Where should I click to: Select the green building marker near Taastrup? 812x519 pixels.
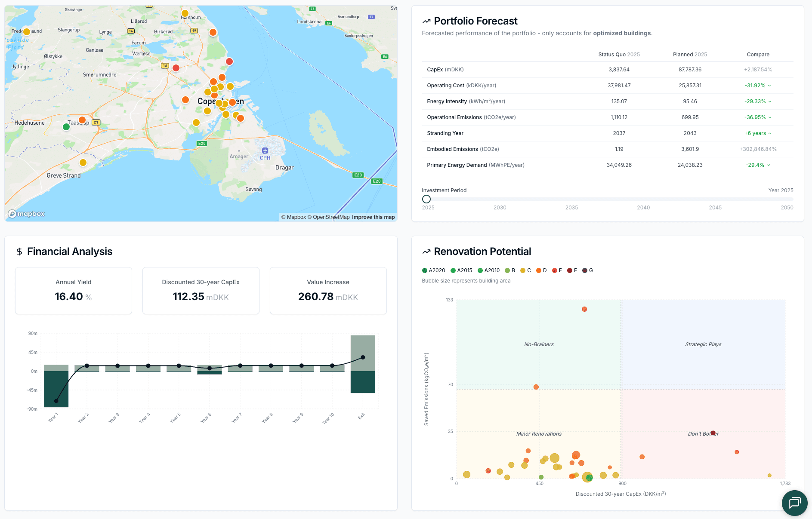pyautogui.click(x=66, y=127)
